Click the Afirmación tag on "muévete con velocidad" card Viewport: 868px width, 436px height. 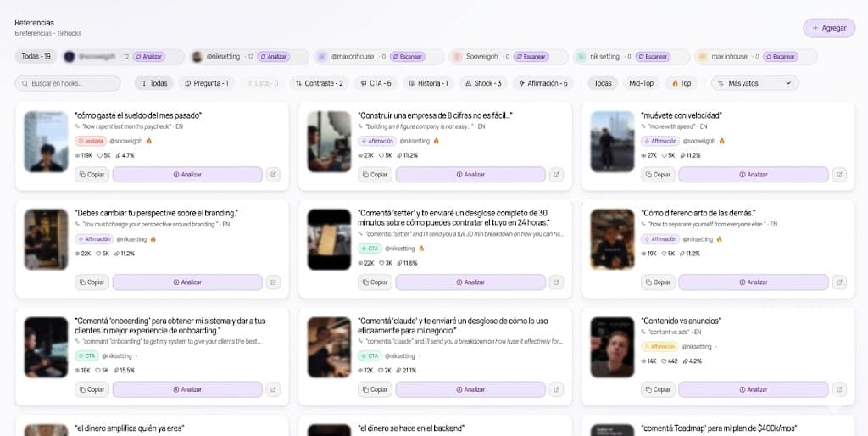659,142
